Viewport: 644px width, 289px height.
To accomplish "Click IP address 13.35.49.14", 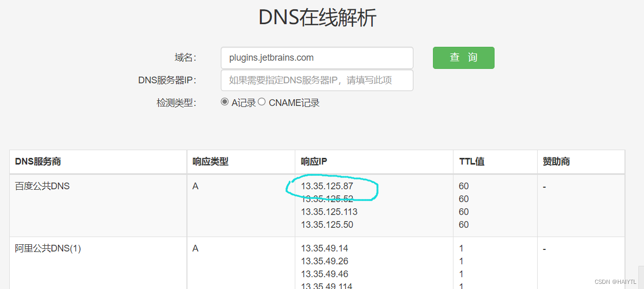I will point(325,248).
